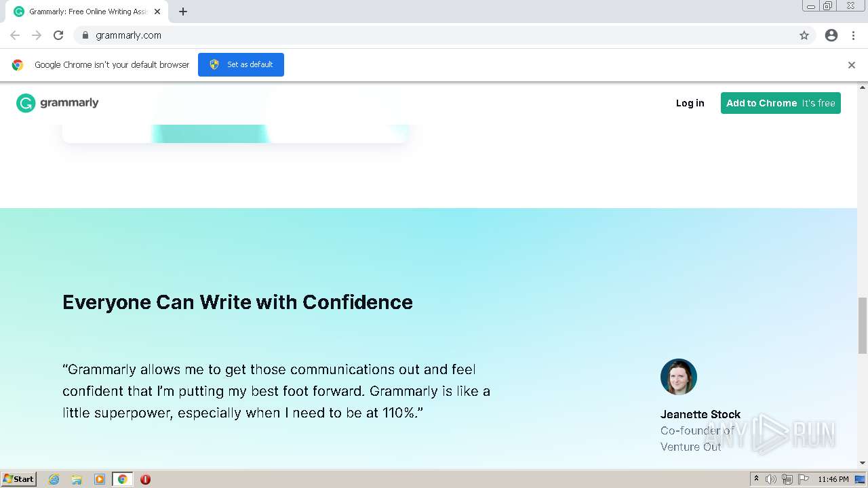Click the Jeanette Stock name text

click(701, 414)
